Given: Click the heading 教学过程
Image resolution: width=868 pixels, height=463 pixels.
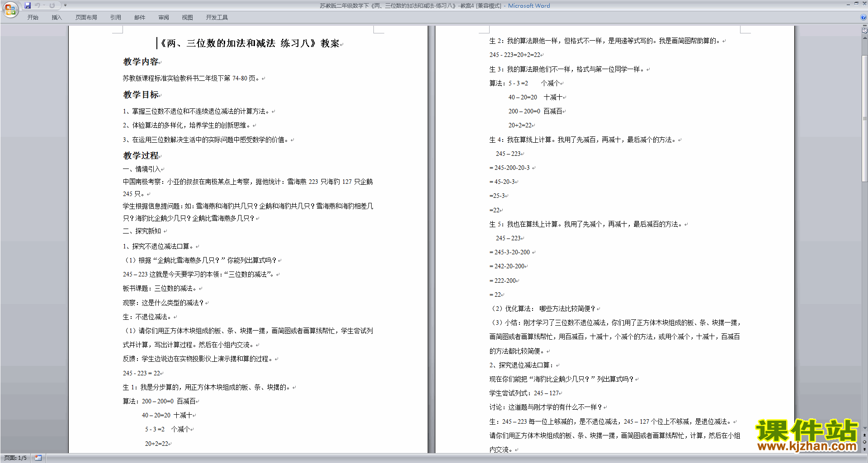Looking at the screenshot, I should tap(141, 156).
